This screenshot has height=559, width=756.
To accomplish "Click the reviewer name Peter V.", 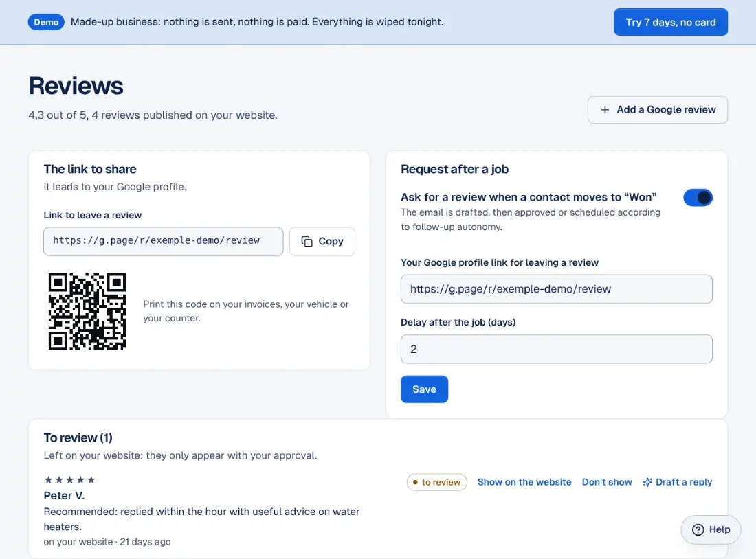I will point(64,495).
